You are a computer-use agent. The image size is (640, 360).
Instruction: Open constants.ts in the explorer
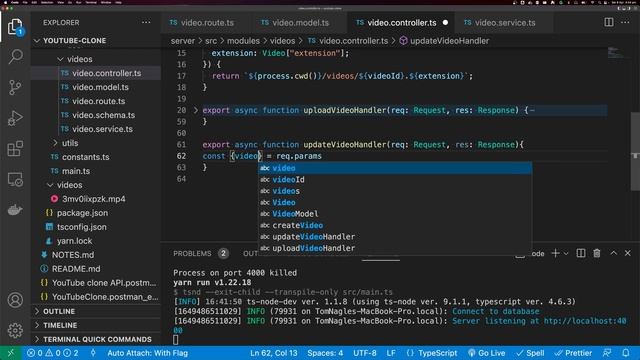point(85,157)
